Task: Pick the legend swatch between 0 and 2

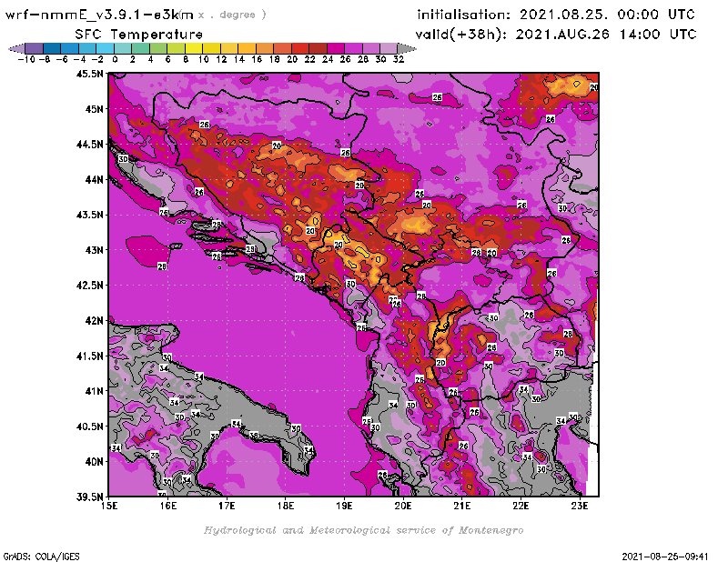Action: coord(123,48)
